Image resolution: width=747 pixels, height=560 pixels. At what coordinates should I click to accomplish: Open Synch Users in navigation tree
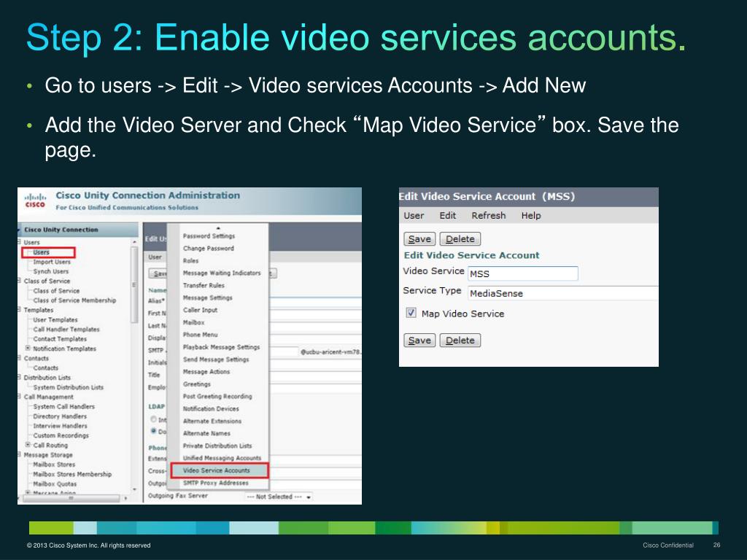point(50,271)
